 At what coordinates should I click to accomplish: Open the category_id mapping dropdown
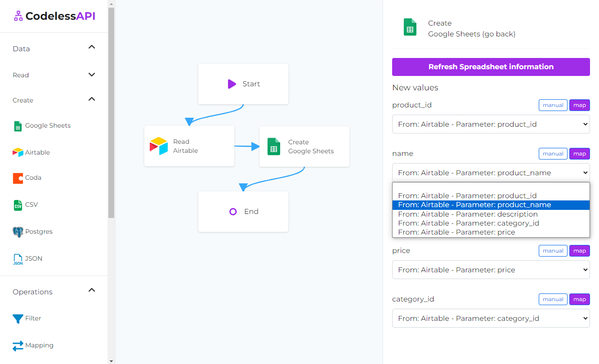tap(491, 319)
